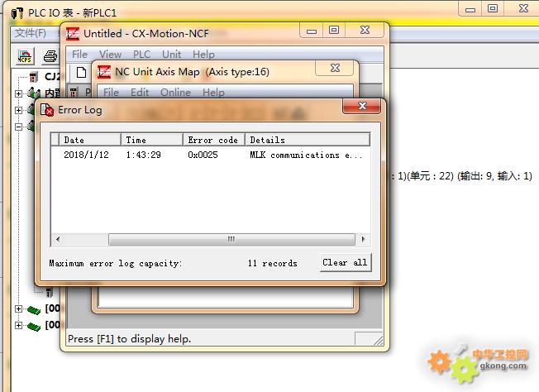Screen dimensions: 539x392
Task: Click the Time column header
Action: 151,140
